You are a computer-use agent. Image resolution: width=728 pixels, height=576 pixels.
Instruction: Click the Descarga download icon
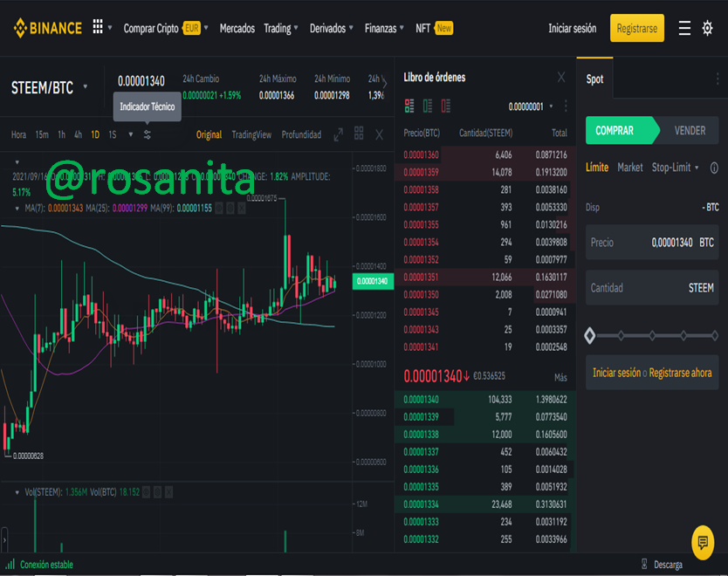tap(644, 565)
